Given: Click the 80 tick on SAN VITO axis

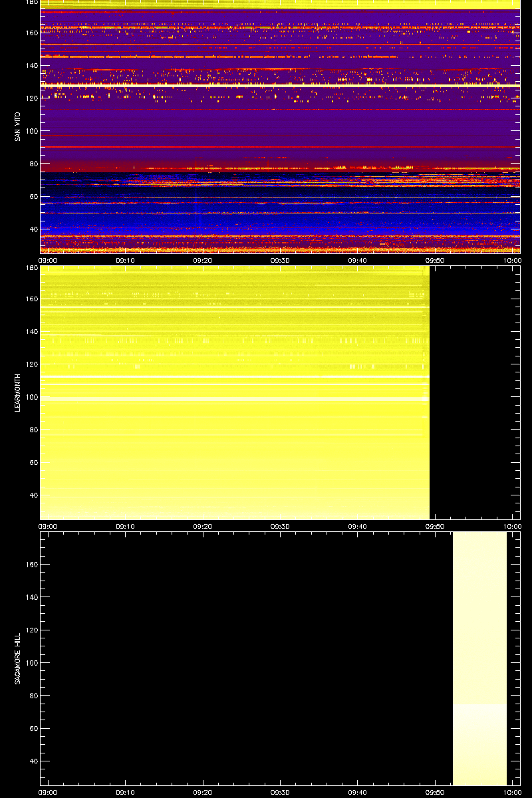Looking at the screenshot, I should click(x=35, y=164).
